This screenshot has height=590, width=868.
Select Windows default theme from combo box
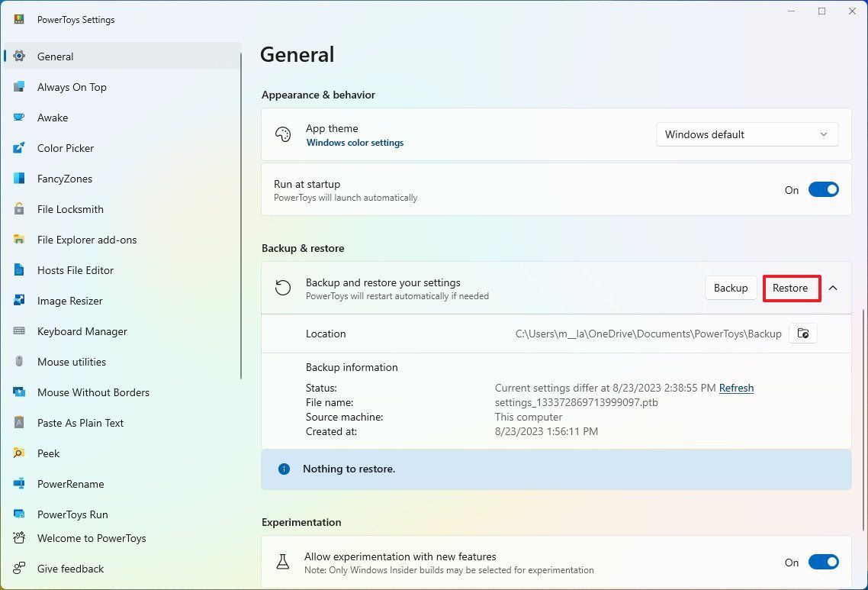click(x=746, y=134)
